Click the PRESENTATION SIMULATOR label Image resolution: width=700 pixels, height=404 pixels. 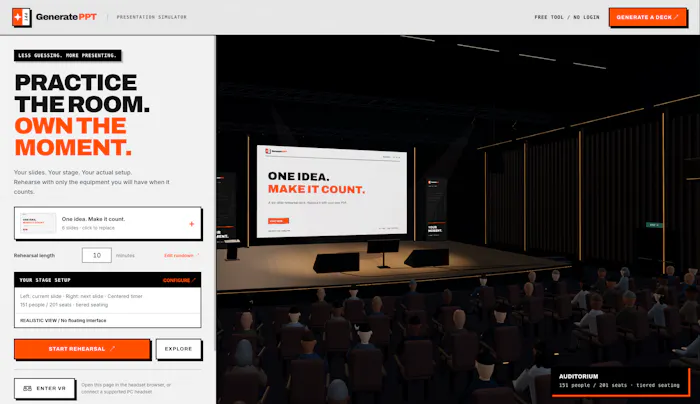tap(152, 17)
